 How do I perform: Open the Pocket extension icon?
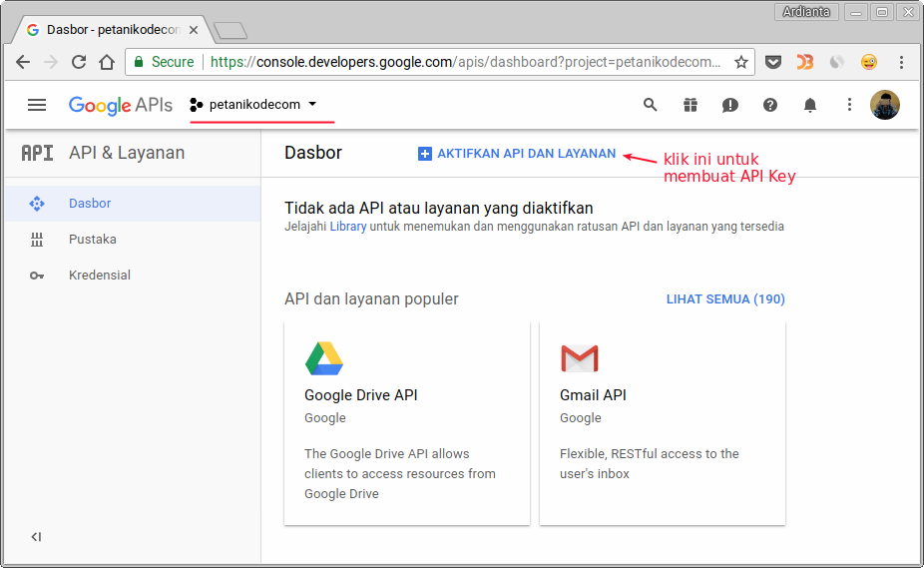(773, 62)
